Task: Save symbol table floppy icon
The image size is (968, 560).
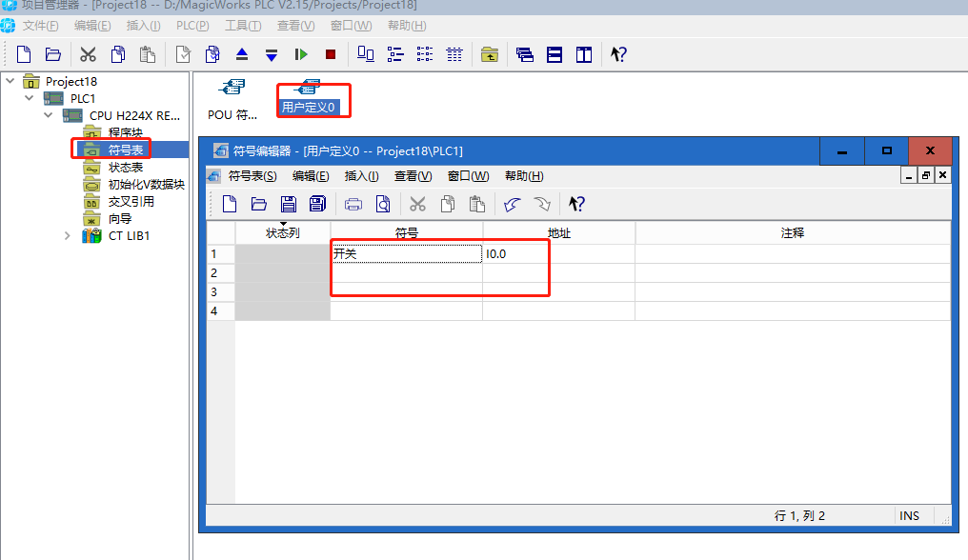Action: click(x=289, y=204)
